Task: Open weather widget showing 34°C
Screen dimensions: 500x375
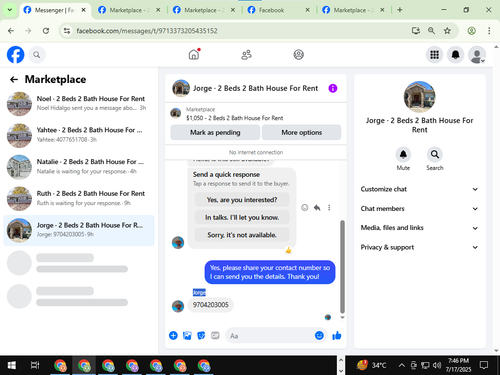Action: (x=371, y=365)
